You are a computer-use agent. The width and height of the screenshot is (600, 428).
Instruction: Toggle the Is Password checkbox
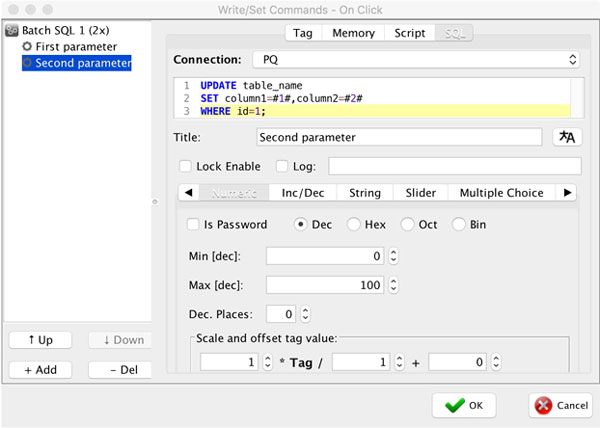[193, 224]
